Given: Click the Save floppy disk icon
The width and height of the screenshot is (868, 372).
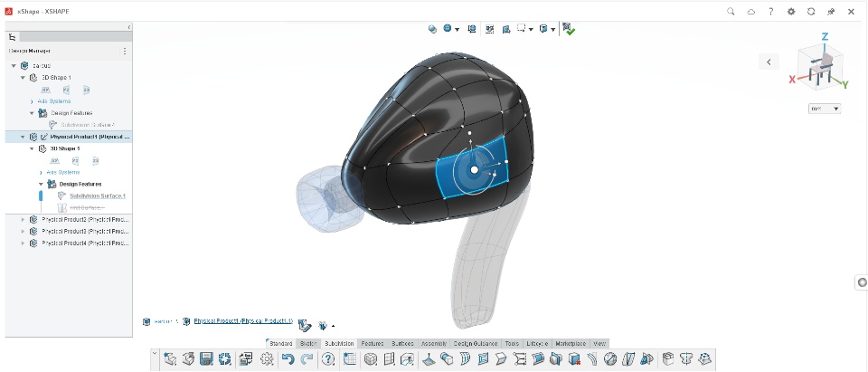Looking at the screenshot, I should tap(206, 359).
